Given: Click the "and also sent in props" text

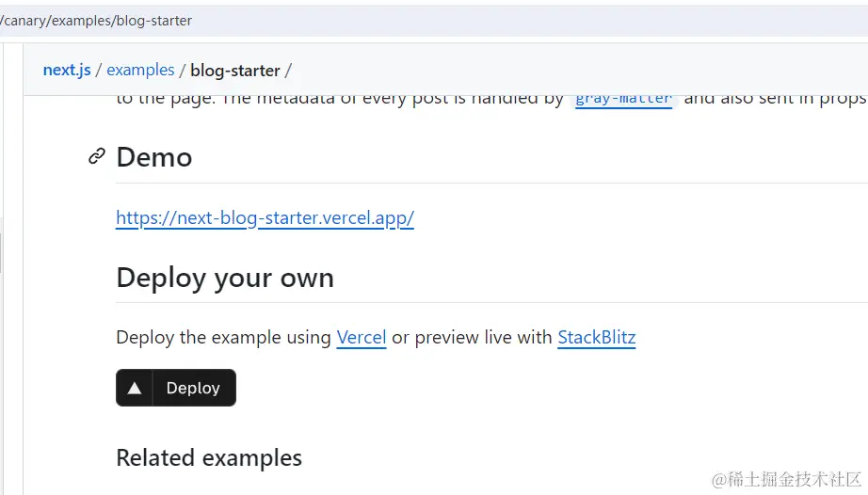Looking at the screenshot, I should click(776, 100).
